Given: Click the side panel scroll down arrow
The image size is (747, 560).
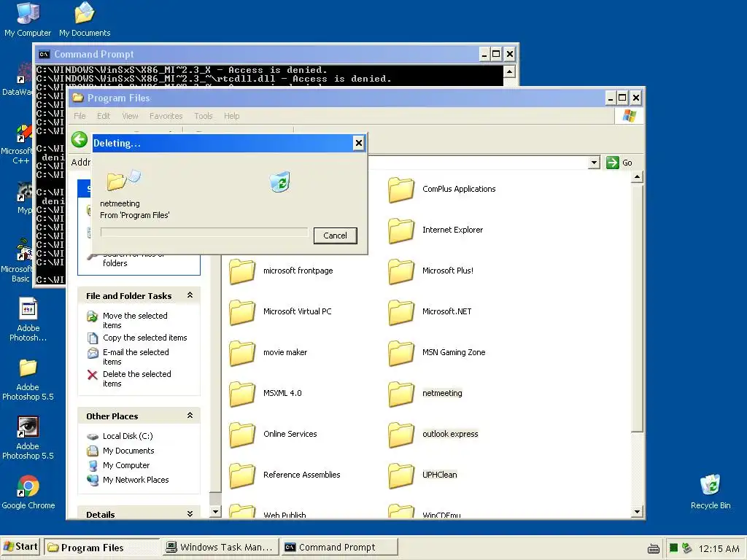Looking at the screenshot, I should (x=215, y=513).
